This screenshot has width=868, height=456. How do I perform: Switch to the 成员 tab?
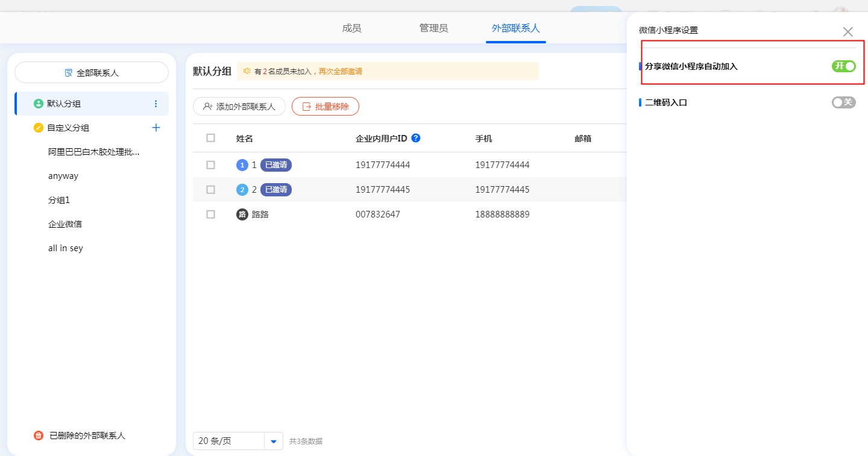(x=351, y=28)
